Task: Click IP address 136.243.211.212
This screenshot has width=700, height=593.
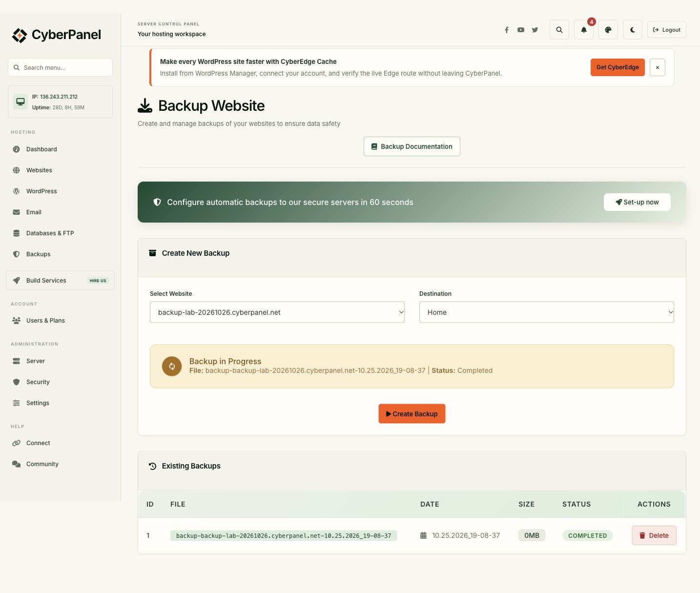Action: [59, 97]
